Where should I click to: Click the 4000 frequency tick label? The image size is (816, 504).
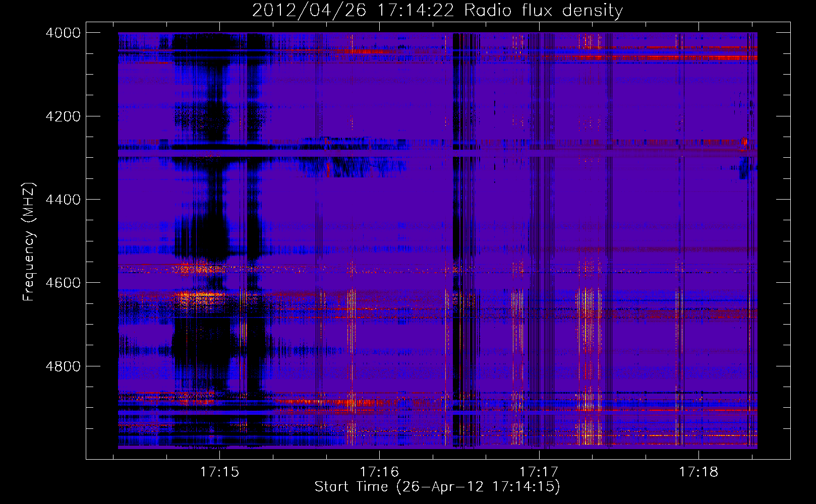click(x=63, y=33)
